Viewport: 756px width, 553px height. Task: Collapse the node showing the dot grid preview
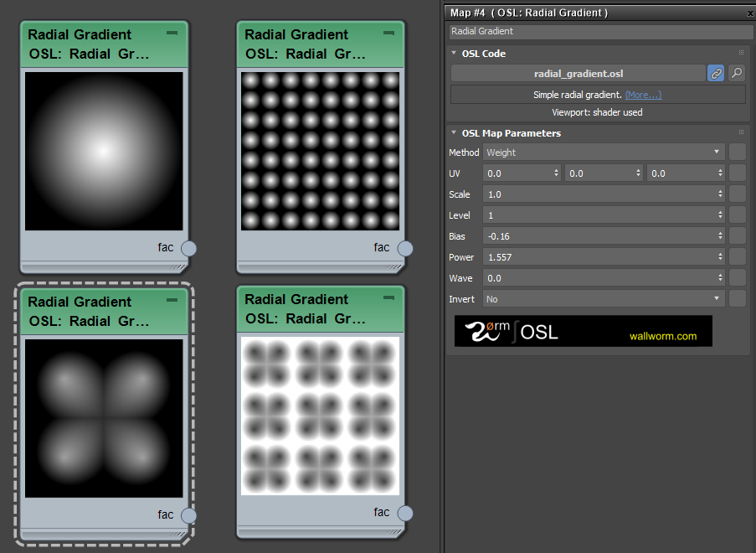point(388,34)
